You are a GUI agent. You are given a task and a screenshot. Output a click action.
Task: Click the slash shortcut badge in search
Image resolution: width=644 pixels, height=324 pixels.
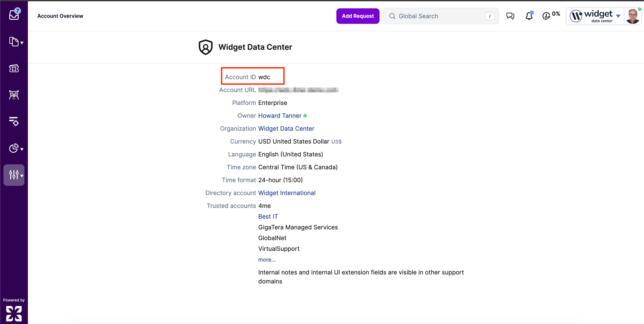490,16
